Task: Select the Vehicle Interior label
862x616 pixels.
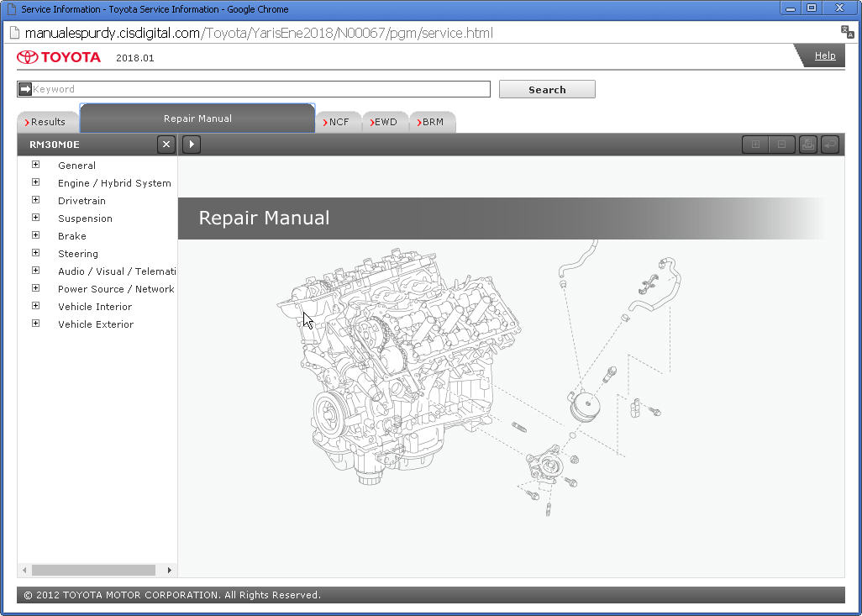Action: pyautogui.click(x=95, y=307)
